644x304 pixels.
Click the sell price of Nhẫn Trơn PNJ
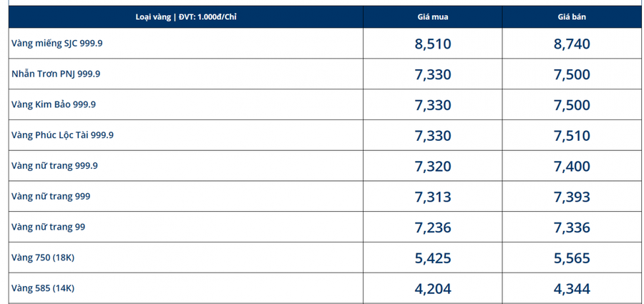point(572,75)
